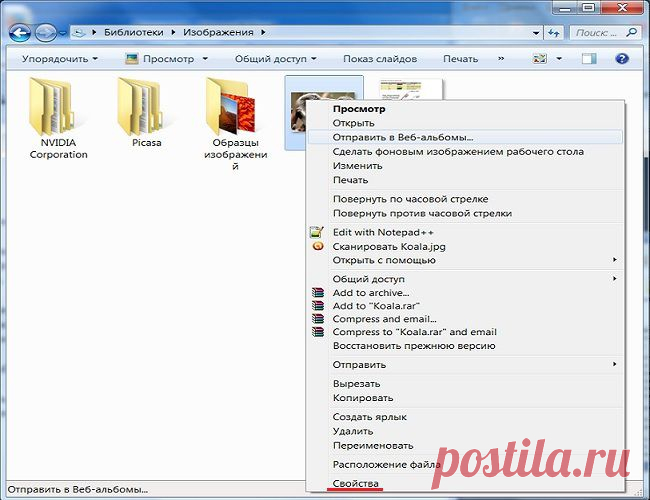Choose Расположение файла
Image resolution: width=650 pixels, height=500 pixels.
465,465
